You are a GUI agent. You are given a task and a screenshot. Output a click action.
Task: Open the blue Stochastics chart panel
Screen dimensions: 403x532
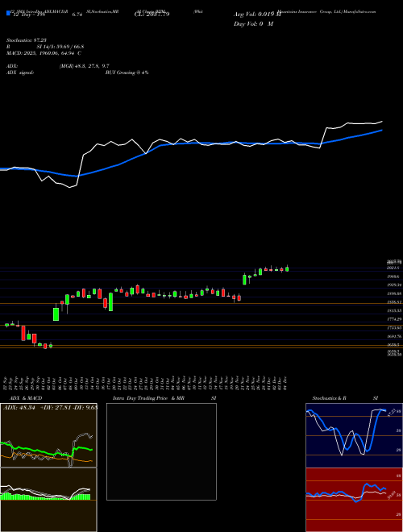coord(354,435)
